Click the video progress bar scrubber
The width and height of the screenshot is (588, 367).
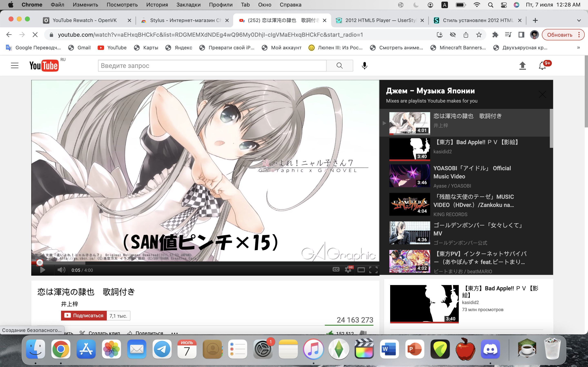tap(40, 262)
